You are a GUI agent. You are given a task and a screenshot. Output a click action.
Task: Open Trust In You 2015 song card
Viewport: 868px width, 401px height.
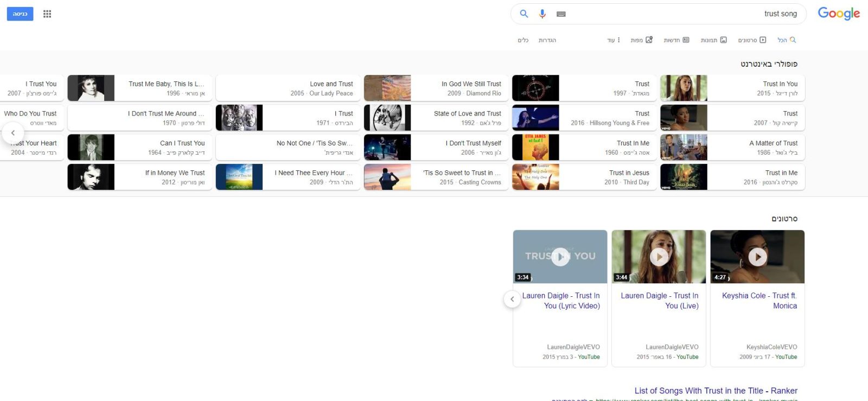click(x=732, y=88)
